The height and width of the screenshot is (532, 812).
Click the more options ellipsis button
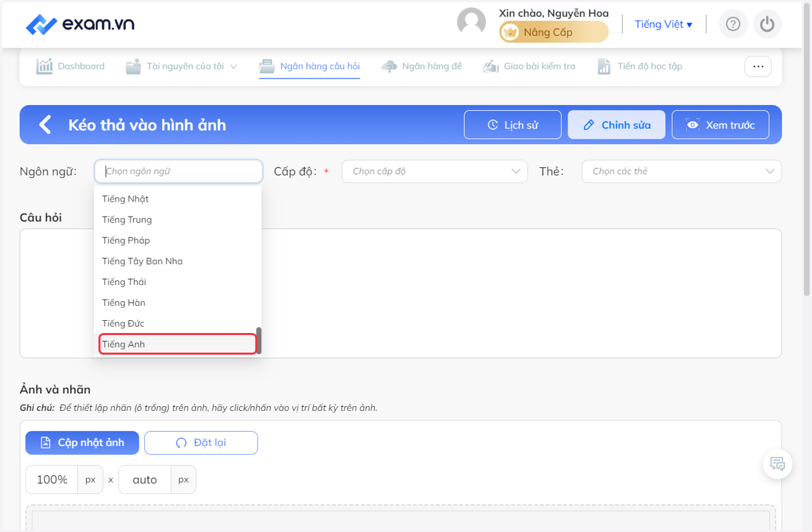pos(758,66)
